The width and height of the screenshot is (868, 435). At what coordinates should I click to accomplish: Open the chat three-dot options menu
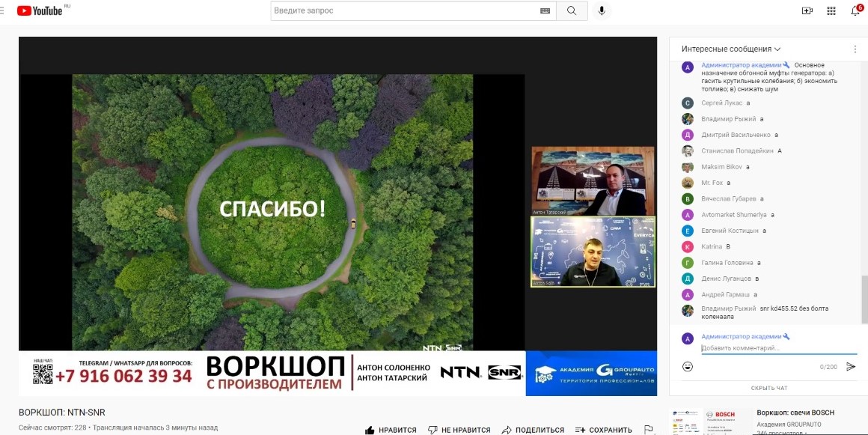856,49
